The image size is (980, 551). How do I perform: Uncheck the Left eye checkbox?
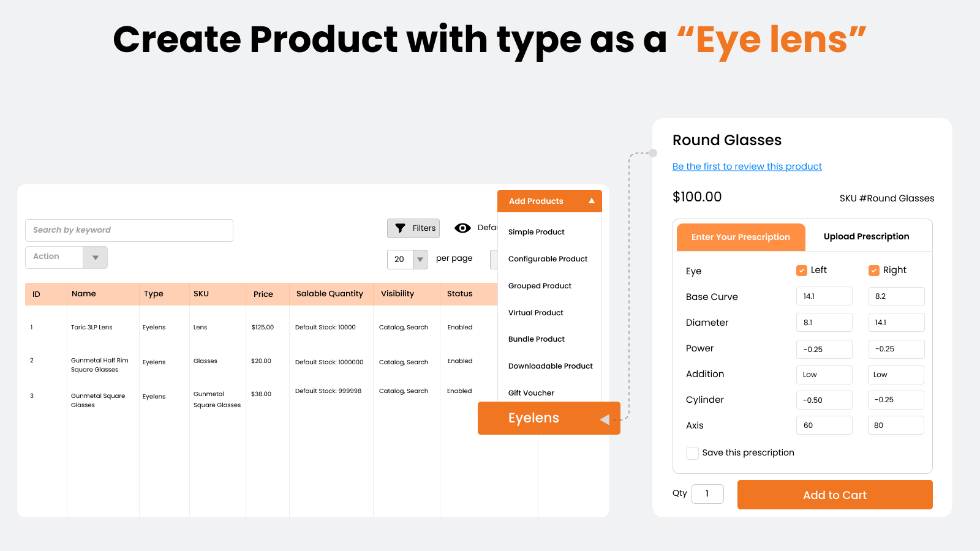(x=801, y=271)
